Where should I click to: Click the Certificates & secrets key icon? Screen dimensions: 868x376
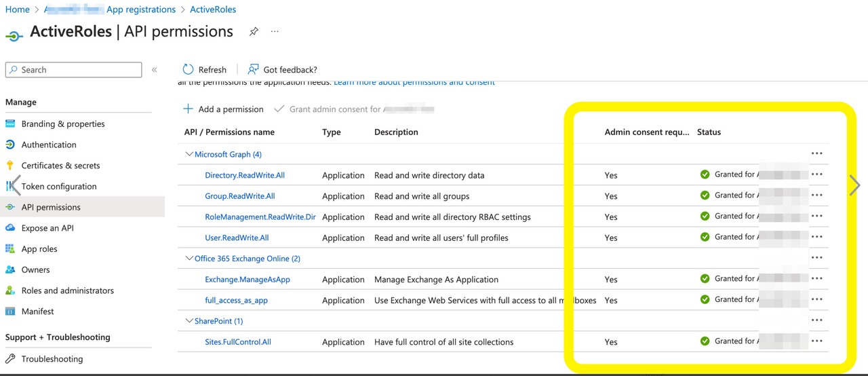pos(10,166)
